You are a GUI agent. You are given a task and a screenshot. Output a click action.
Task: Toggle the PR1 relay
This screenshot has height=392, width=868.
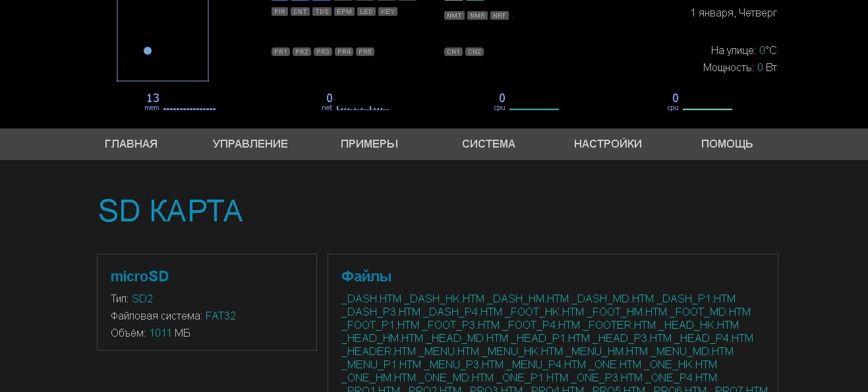point(281,51)
